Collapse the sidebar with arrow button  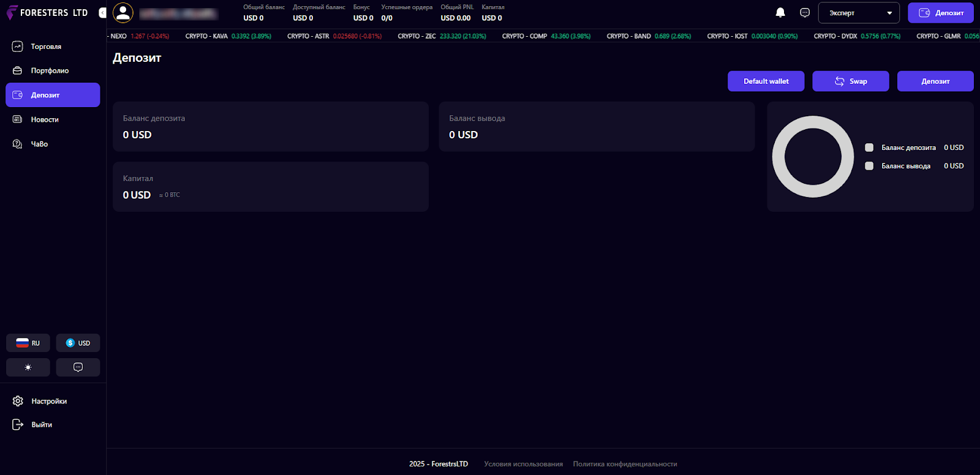tap(102, 13)
